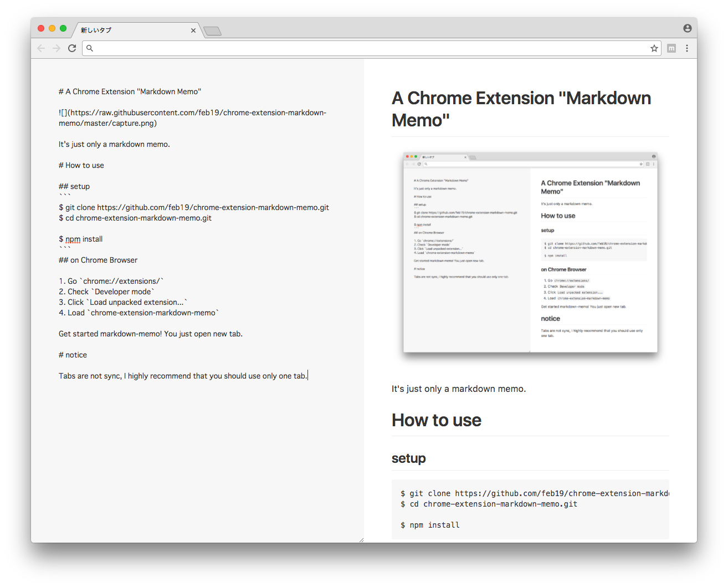Click '$ cd chrome-extension-markdown-memo.git' in editor
This screenshot has width=728, height=587.
tap(135, 218)
